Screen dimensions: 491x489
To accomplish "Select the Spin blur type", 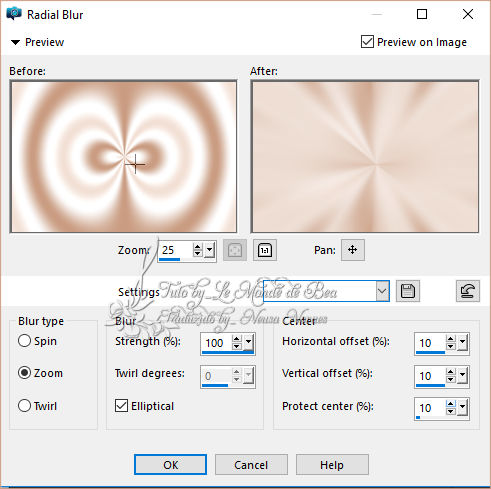I will tap(24, 341).
